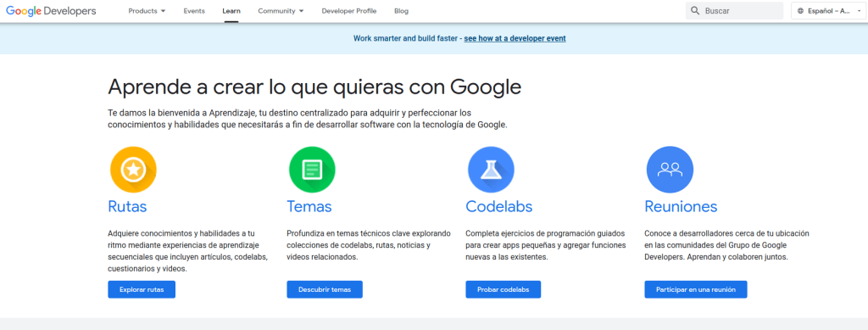Image resolution: width=868 pixels, height=330 pixels.
Task: Click the Reuniones description 'Conoce a desarrolladores cerca'
Action: (x=726, y=245)
